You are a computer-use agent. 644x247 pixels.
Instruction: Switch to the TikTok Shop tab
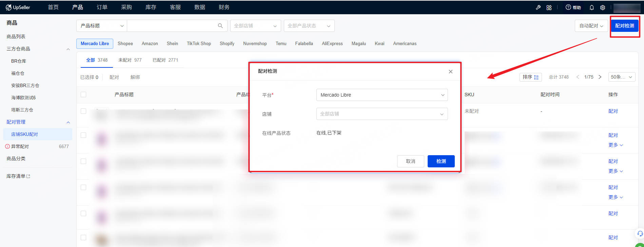pyautogui.click(x=199, y=43)
